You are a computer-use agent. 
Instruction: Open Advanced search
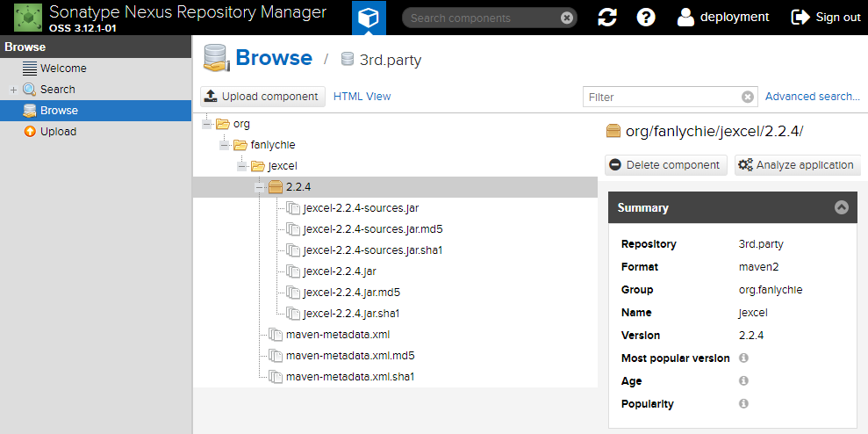812,97
